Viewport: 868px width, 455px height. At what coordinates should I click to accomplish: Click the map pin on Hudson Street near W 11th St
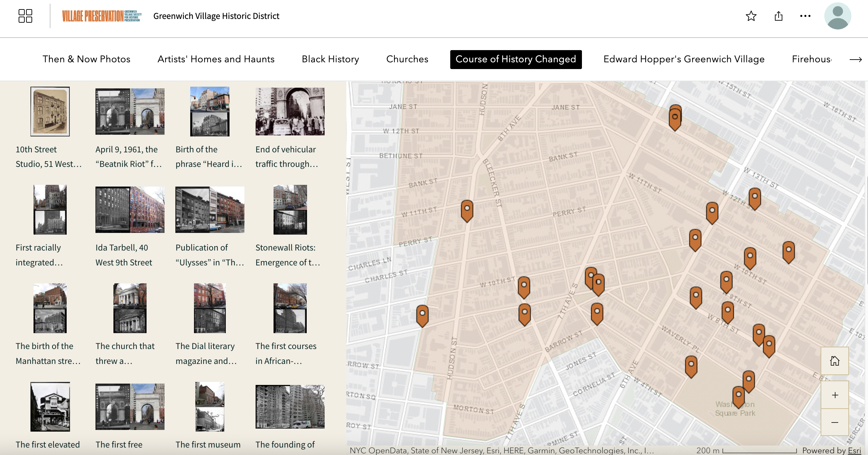467,210
